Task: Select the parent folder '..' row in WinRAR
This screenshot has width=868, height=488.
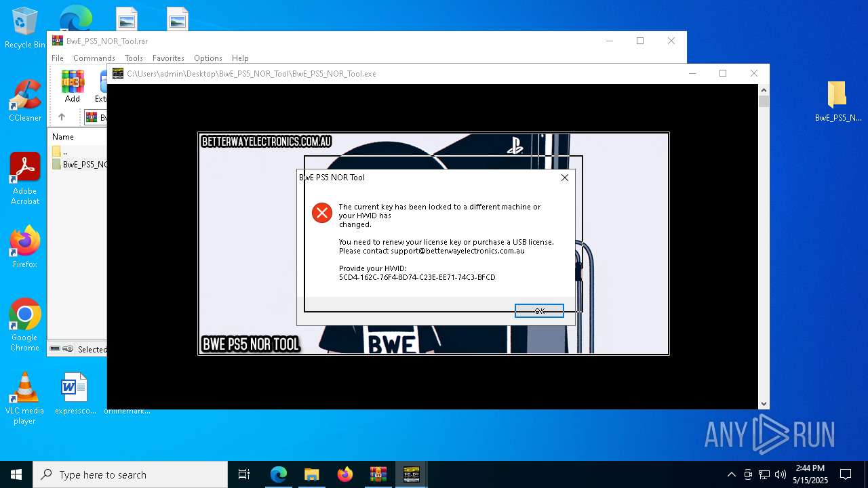Action: point(78,151)
